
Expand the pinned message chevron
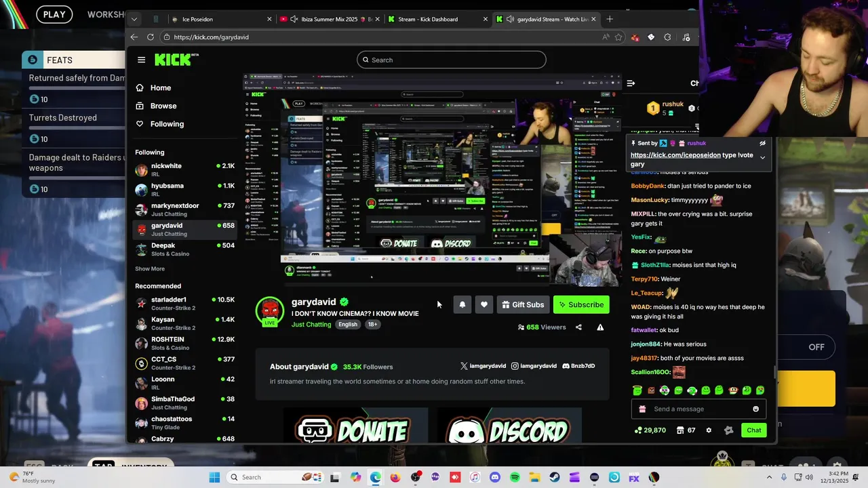[762, 157]
